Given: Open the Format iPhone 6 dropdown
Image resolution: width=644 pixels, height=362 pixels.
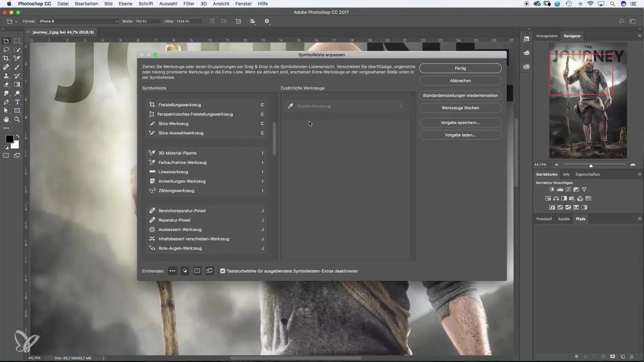Looking at the screenshot, I should (78, 21).
